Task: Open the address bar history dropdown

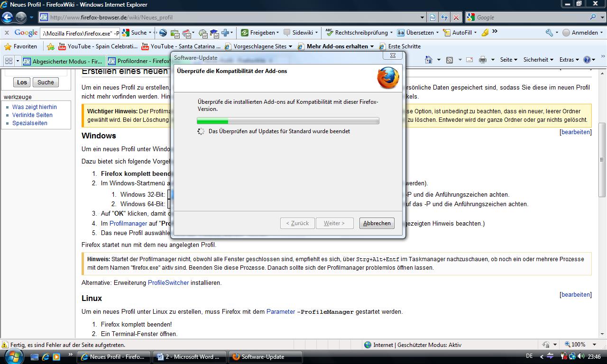Action: [x=422, y=18]
